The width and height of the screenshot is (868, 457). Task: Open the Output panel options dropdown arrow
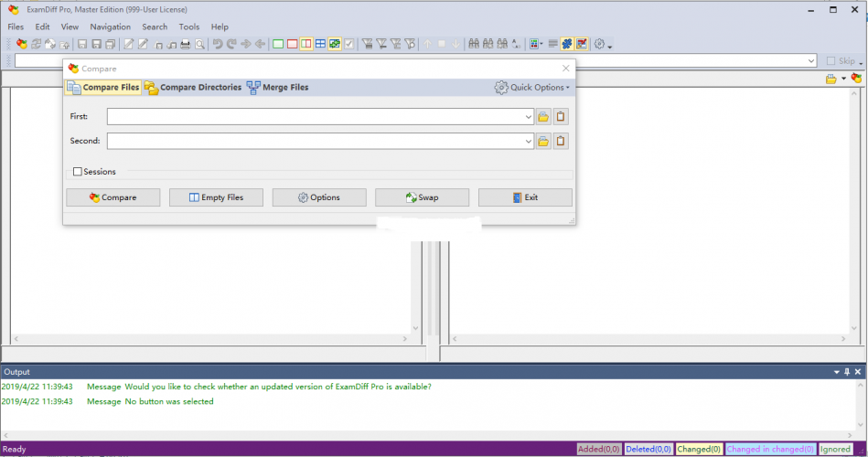pos(837,372)
